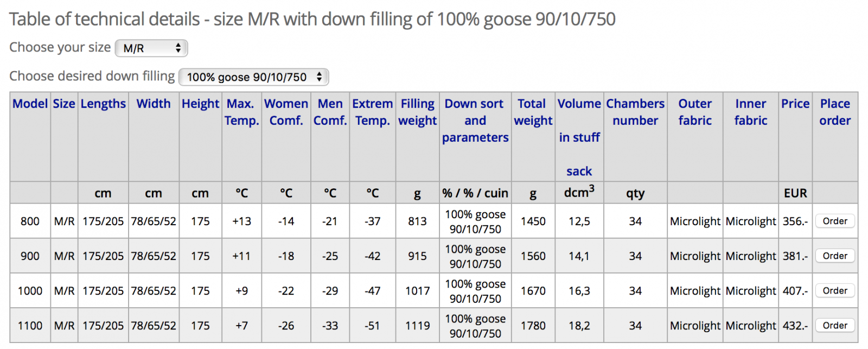The width and height of the screenshot is (868, 349).
Task: Click the Model column header
Action: click(x=30, y=104)
